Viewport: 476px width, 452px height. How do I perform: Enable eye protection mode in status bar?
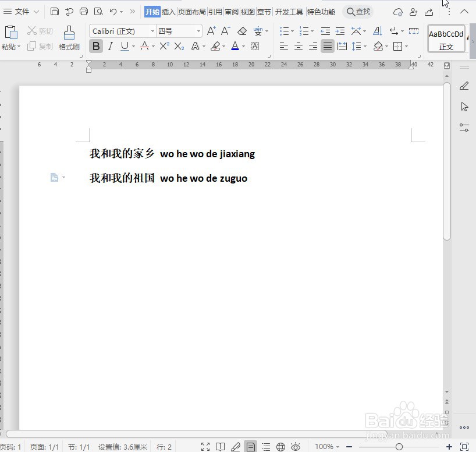296,446
